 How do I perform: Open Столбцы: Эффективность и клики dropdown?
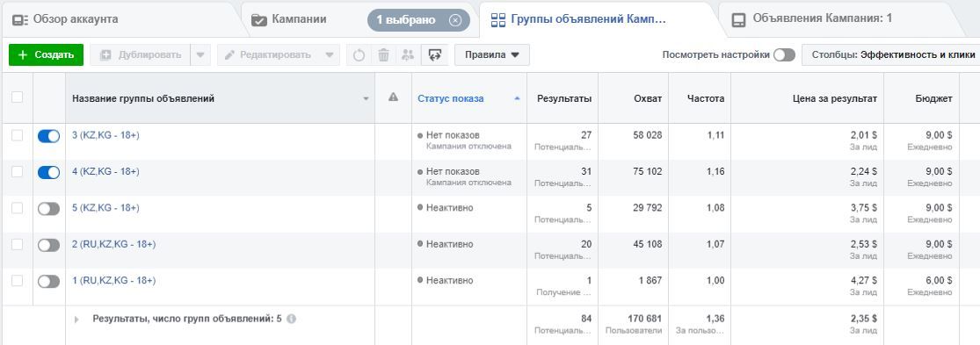890,55
